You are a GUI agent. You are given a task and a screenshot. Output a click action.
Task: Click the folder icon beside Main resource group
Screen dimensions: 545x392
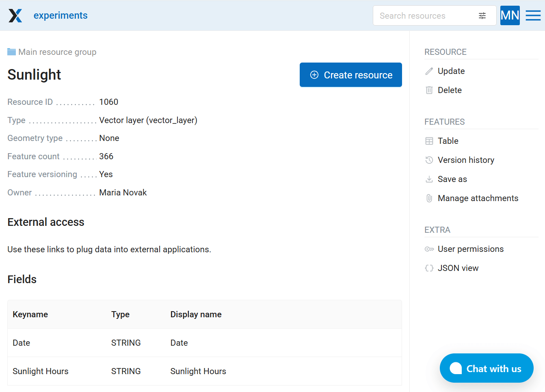click(12, 52)
